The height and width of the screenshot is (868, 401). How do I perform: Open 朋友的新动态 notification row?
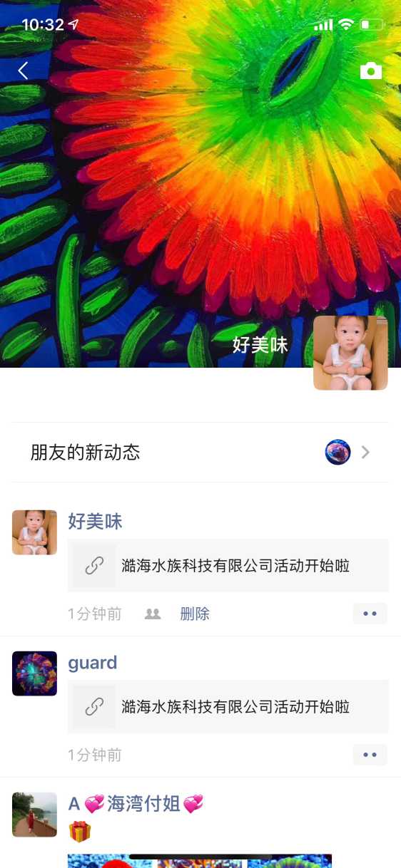tap(200, 452)
